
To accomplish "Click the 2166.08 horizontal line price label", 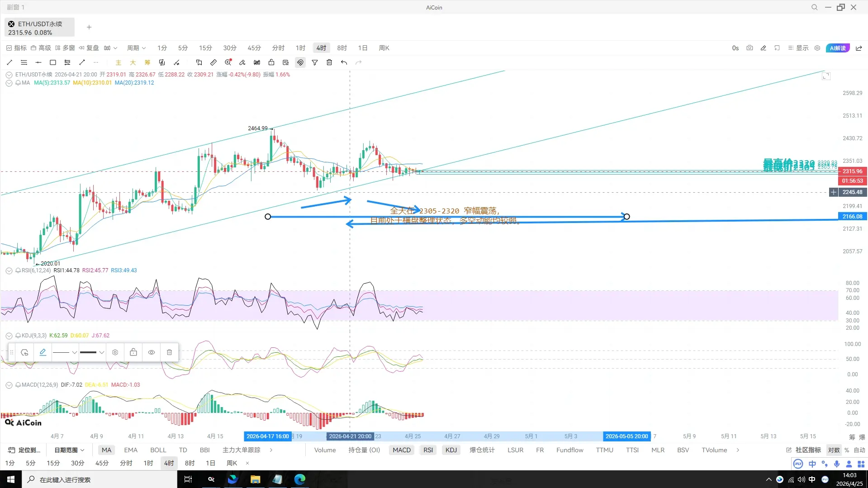I will tap(852, 217).
